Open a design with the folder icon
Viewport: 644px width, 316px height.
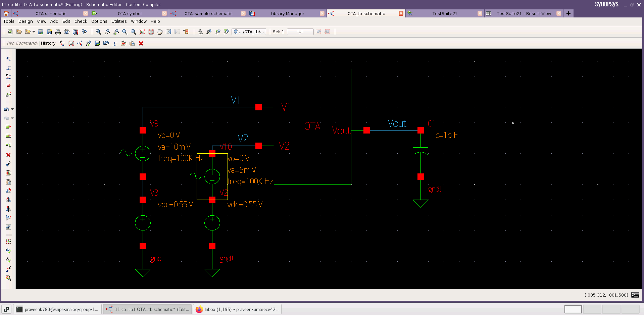[x=19, y=32]
